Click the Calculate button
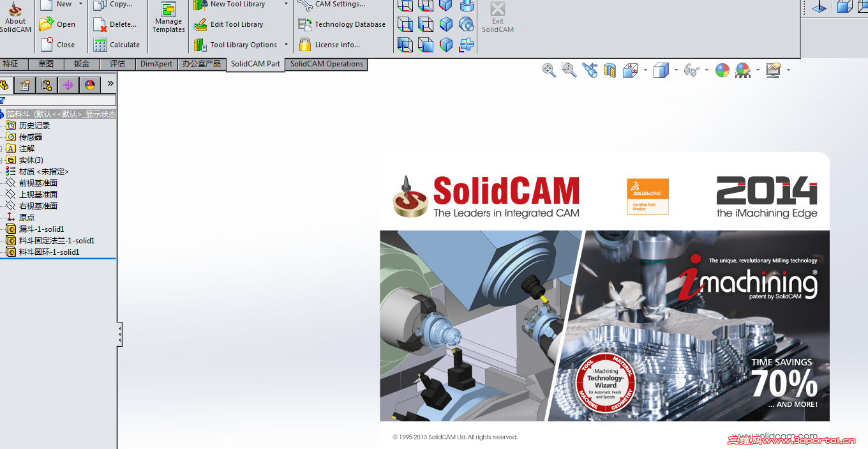Viewport: 868px width, 449px height. click(x=117, y=45)
